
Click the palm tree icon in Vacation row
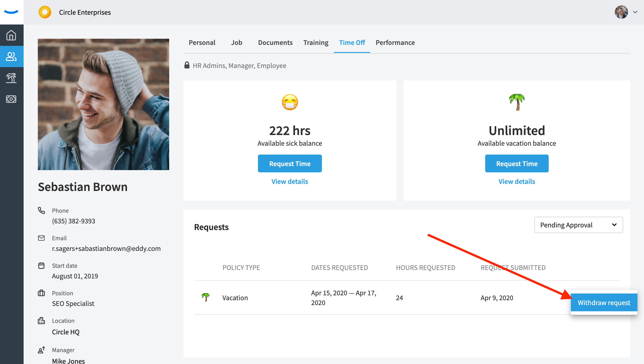pos(205,297)
